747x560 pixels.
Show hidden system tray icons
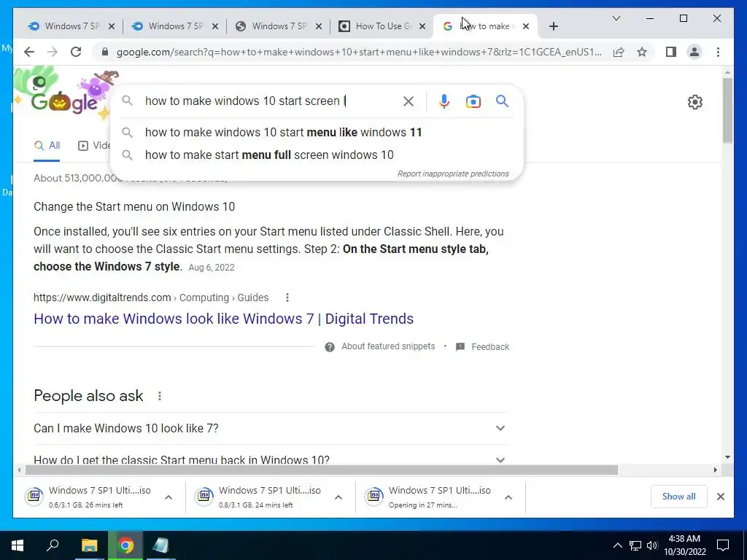[x=617, y=545]
